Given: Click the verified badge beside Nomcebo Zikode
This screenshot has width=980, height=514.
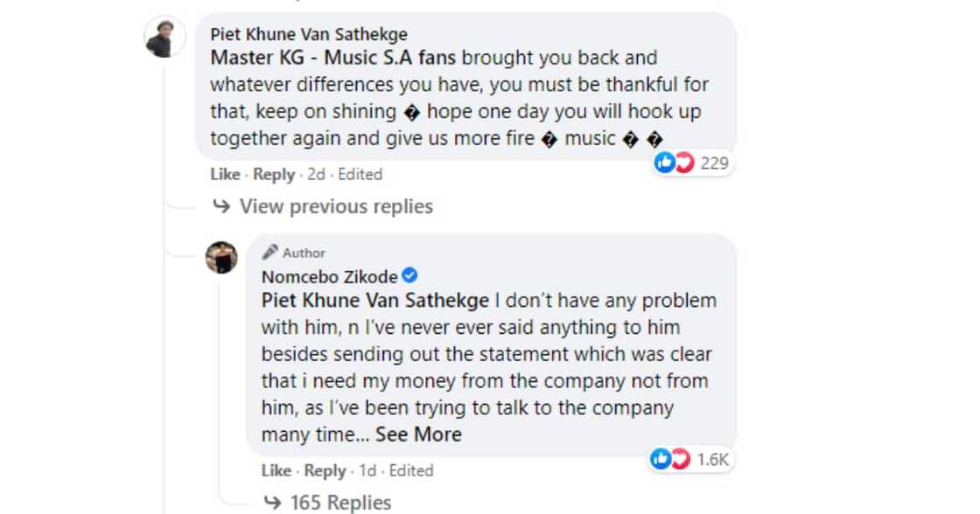Looking at the screenshot, I should coord(409,277).
